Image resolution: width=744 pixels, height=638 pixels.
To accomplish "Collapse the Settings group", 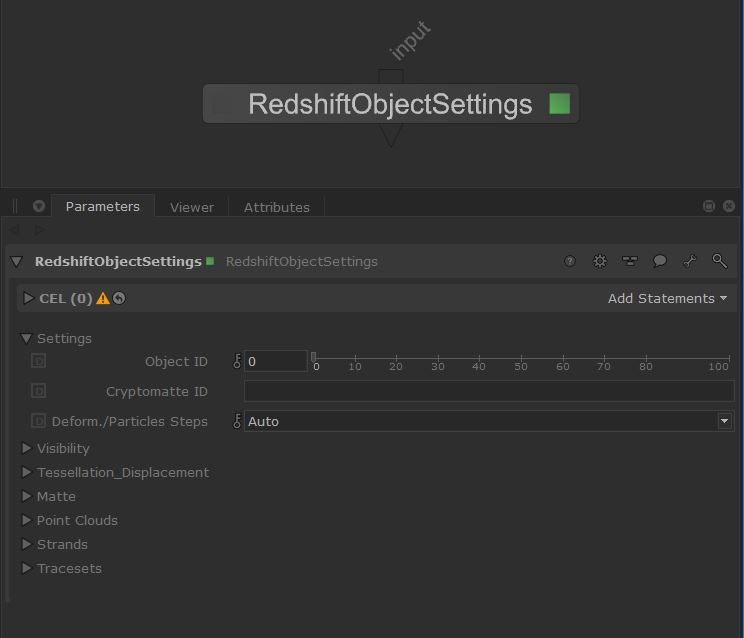I will click(26, 338).
